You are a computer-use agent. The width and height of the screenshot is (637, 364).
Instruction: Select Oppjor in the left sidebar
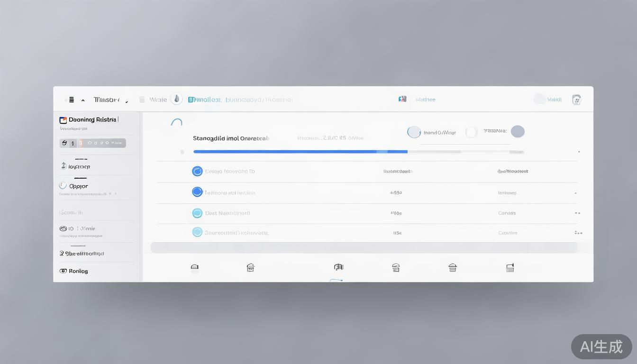pos(78,186)
